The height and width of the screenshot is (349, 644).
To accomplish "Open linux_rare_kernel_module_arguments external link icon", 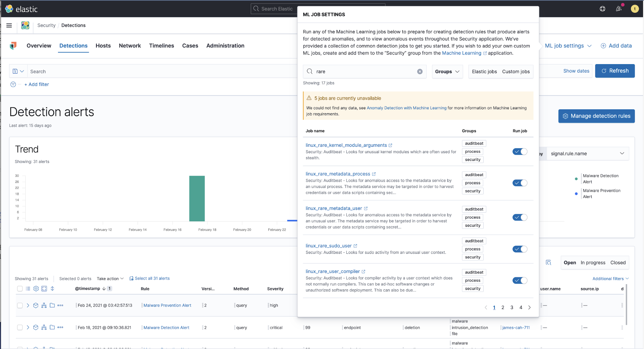I will coord(390,145).
